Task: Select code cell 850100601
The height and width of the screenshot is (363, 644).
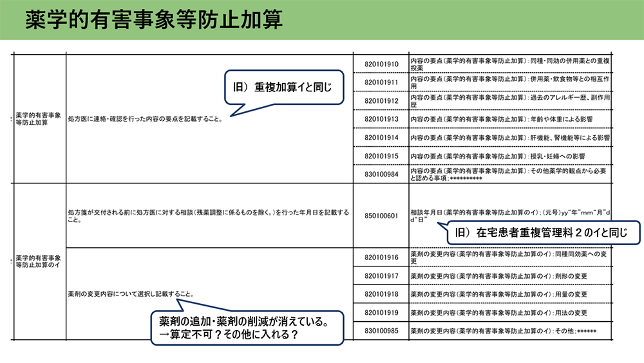Action: tap(381, 216)
